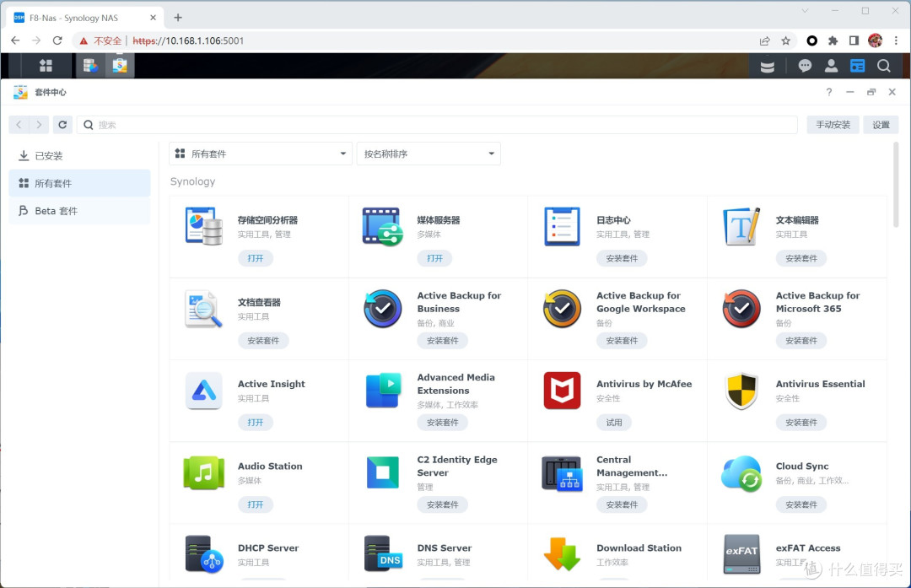The height and width of the screenshot is (588, 911).
Task: Open the DSM widgets panel icon
Action: click(x=858, y=66)
